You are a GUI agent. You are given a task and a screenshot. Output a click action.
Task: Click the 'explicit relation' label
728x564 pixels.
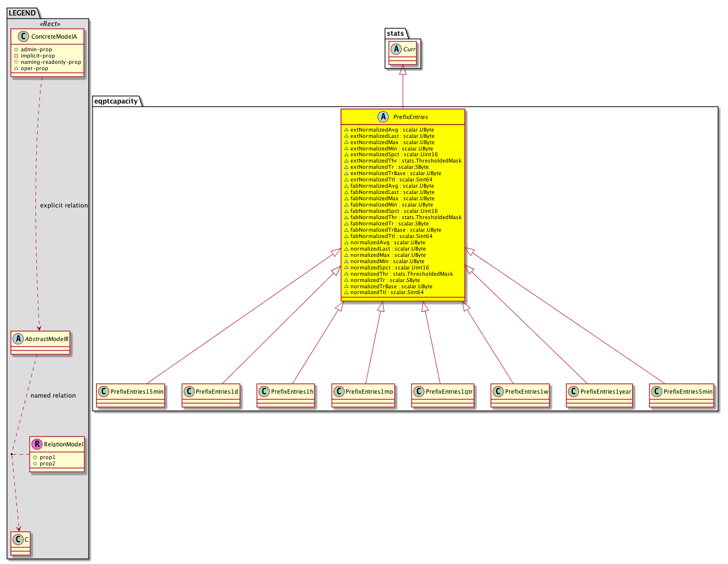click(64, 206)
